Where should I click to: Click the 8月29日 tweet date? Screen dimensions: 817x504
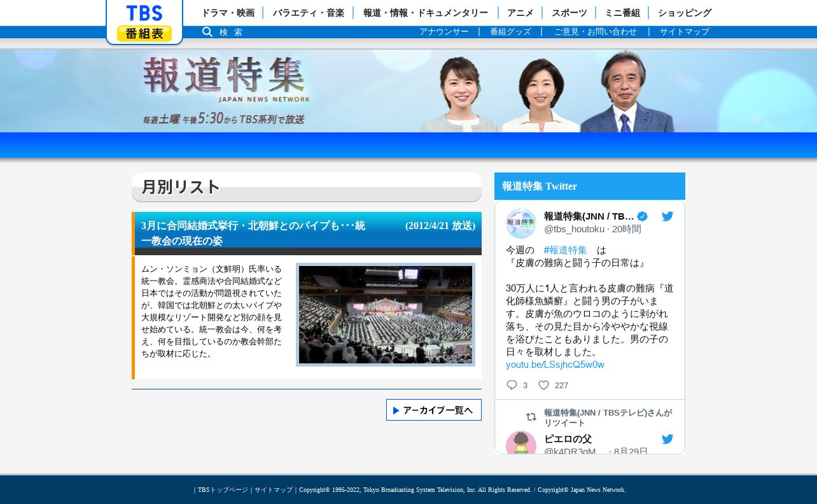(x=631, y=452)
